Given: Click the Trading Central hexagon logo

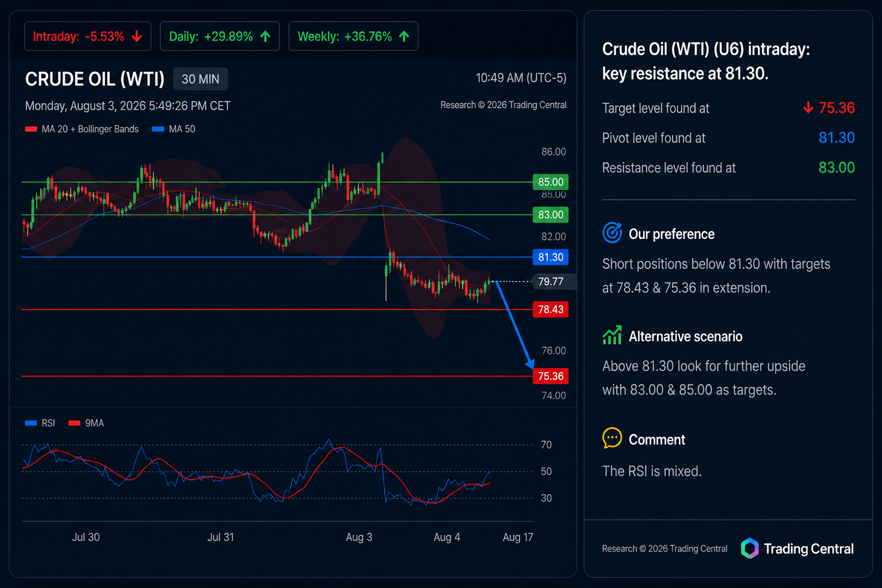Looking at the screenshot, I should click(x=749, y=548).
